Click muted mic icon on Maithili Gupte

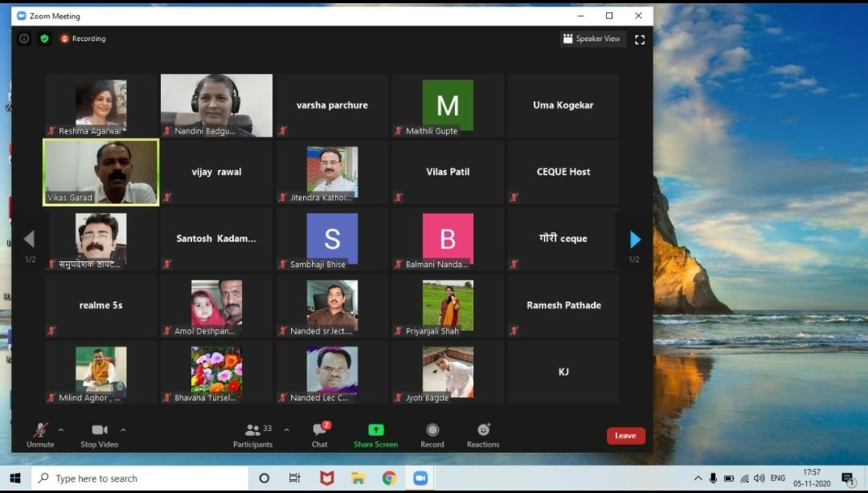coord(398,131)
